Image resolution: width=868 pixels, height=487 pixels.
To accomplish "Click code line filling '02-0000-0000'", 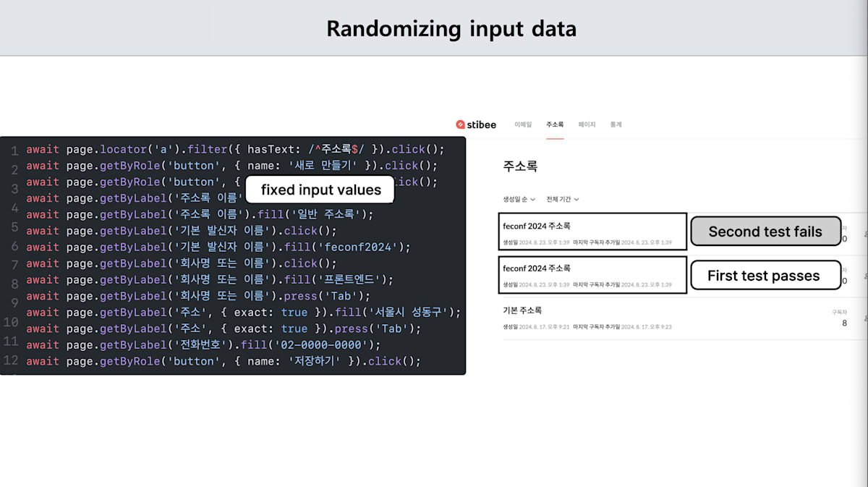I will point(203,344).
